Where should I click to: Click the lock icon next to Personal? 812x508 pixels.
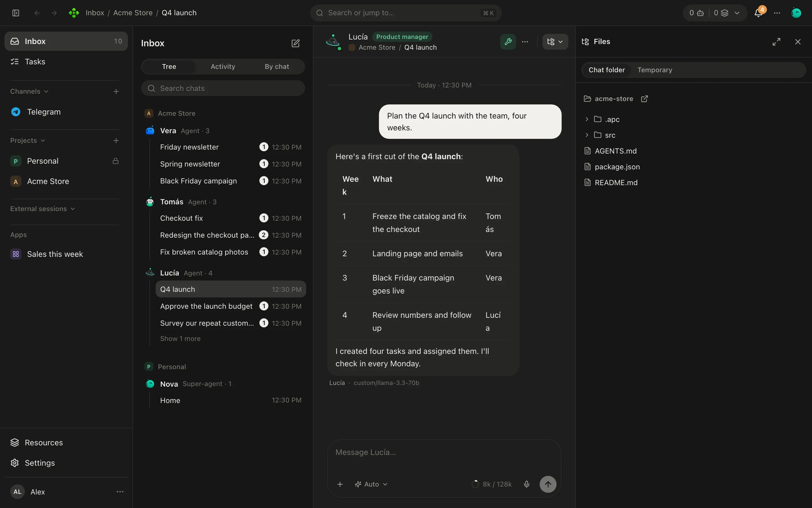click(x=116, y=161)
